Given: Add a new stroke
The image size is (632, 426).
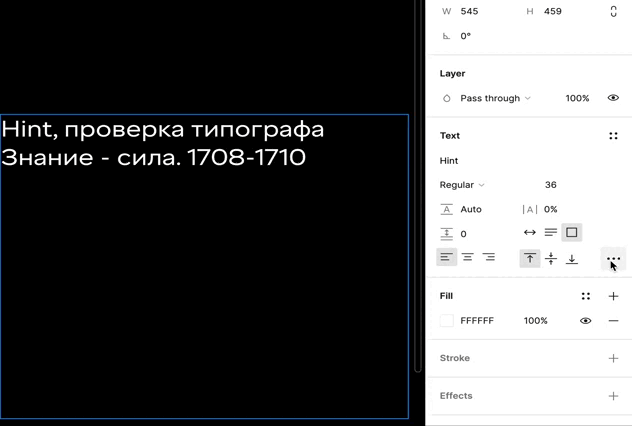Looking at the screenshot, I should [x=613, y=358].
